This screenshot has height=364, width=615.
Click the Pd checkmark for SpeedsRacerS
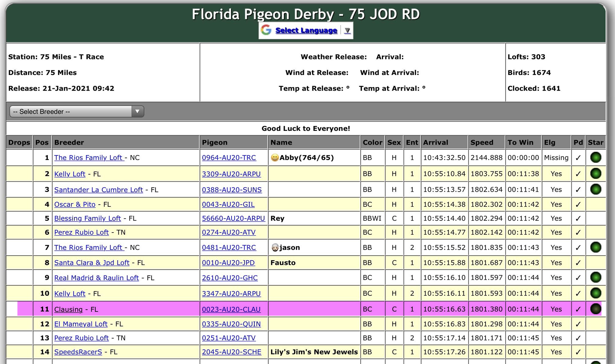coord(578,352)
